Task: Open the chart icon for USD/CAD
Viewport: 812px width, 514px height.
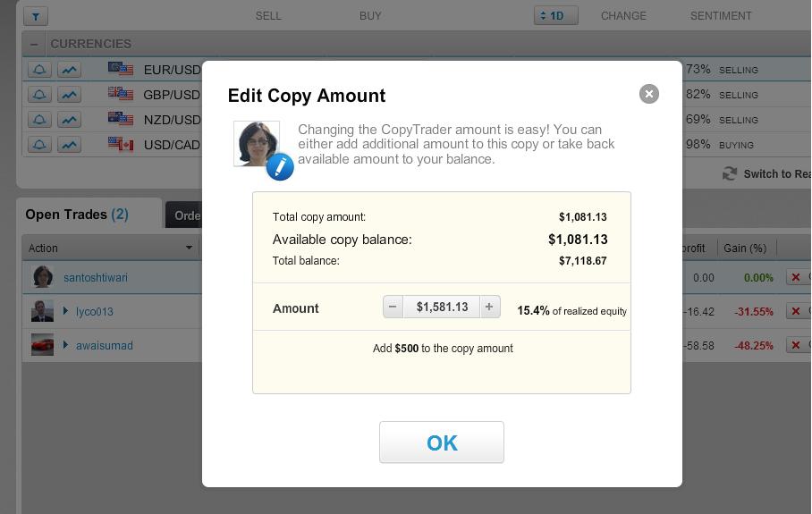Action: 69,145
